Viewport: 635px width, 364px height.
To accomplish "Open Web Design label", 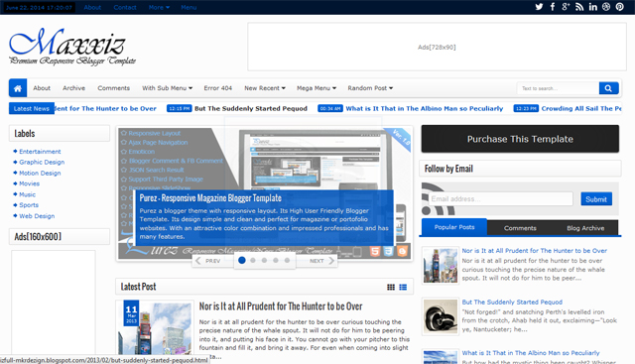I will [x=37, y=216].
